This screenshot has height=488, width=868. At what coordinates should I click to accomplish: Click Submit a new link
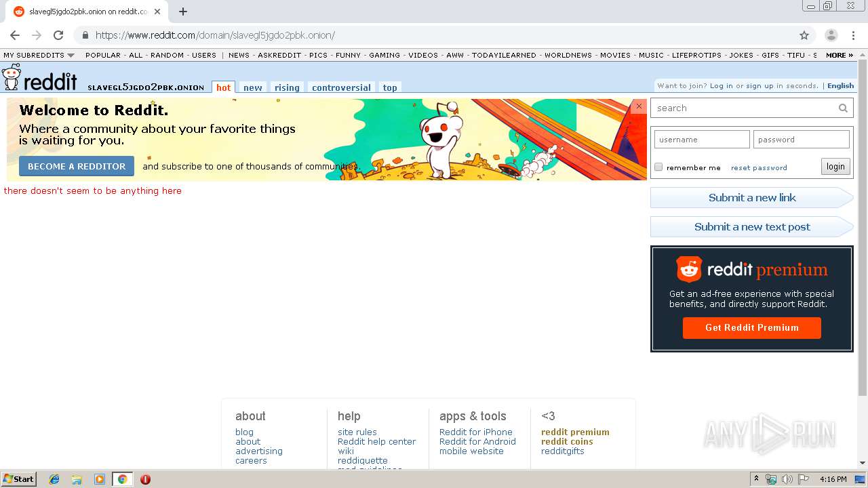pos(752,197)
